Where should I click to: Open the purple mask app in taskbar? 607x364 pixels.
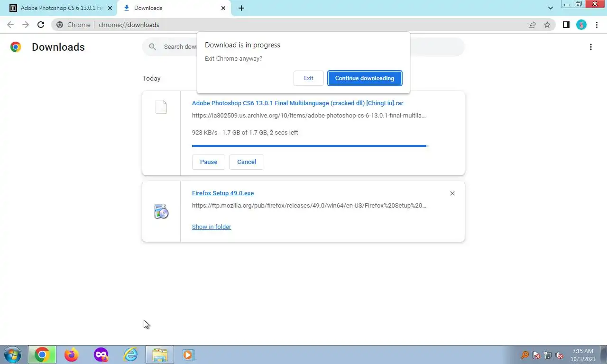[101, 355]
